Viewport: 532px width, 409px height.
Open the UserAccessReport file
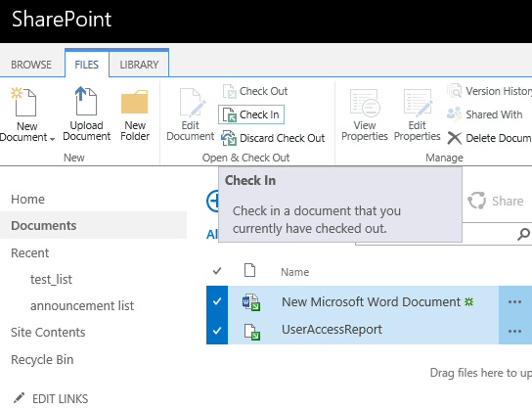point(332,329)
